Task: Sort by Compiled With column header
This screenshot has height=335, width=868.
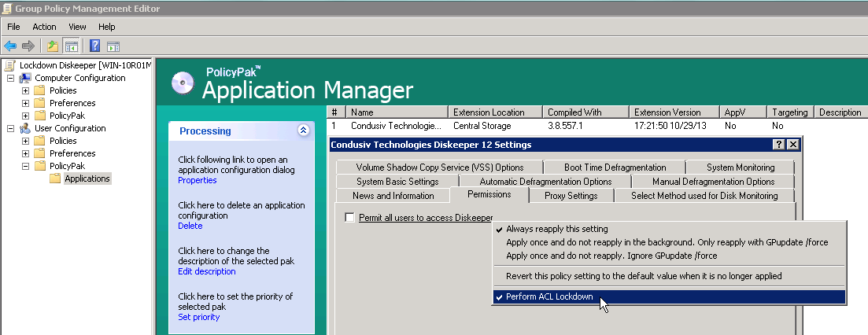Action: click(x=585, y=112)
